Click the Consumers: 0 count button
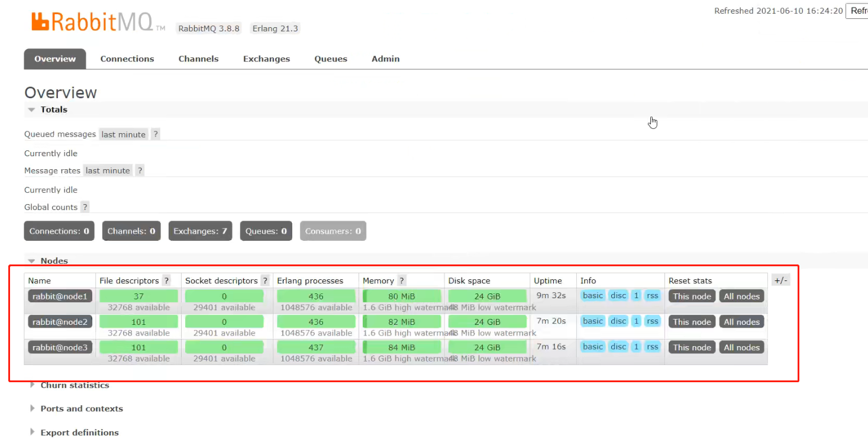 click(333, 231)
